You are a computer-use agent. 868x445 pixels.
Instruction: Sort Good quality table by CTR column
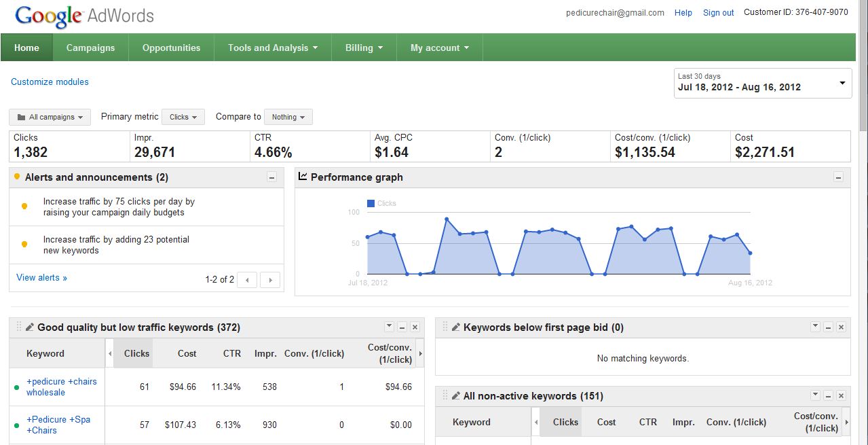pos(232,353)
